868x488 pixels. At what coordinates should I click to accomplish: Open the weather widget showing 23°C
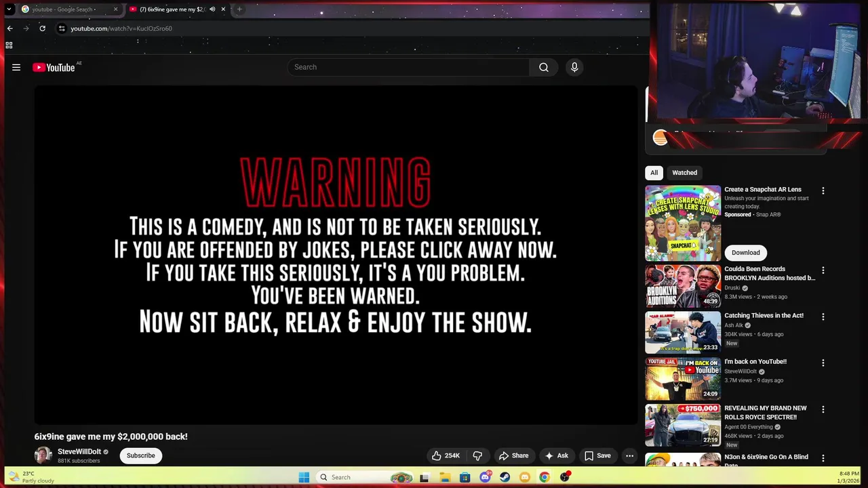tap(31, 477)
